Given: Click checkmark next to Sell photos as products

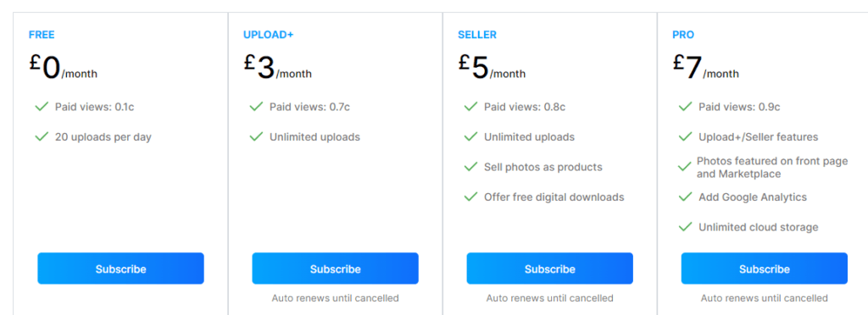Looking at the screenshot, I should pos(470,166).
